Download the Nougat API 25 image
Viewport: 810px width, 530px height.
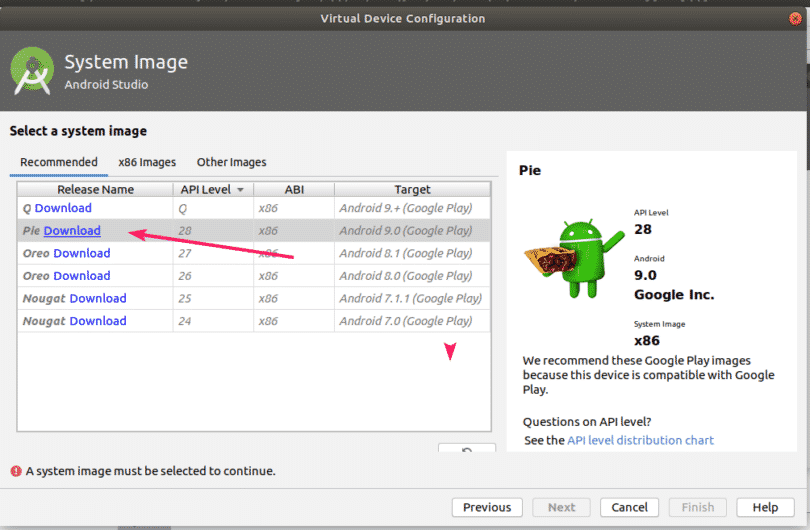98,299
